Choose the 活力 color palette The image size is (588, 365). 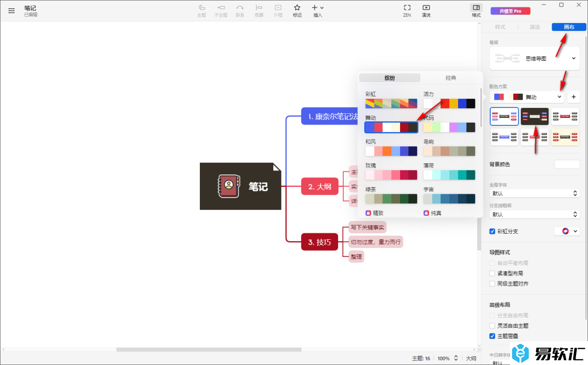click(449, 103)
